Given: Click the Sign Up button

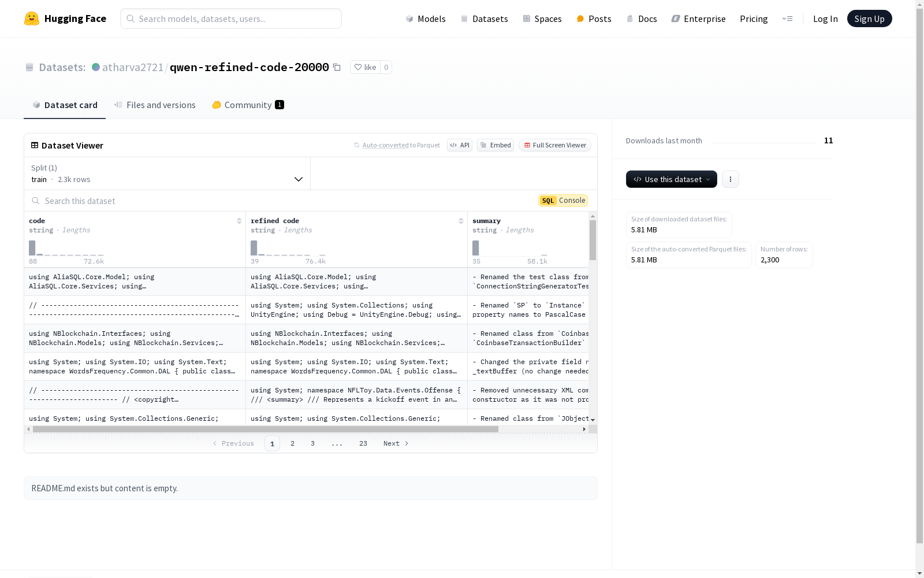Looking at the screenshot, I should coord(869,18).
